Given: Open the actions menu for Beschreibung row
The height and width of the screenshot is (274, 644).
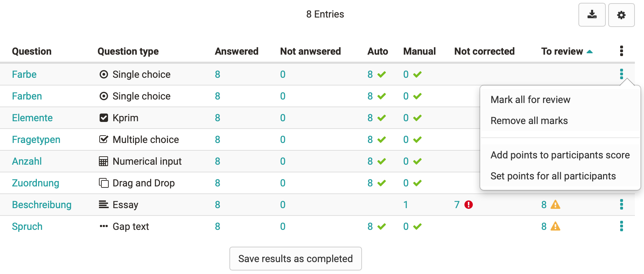Looking at the screenshot, I should 621,205.
